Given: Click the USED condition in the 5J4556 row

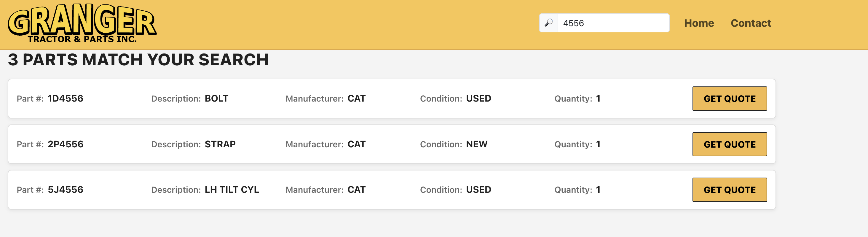Looking at the screenshot, I should [x=478, y=190].
